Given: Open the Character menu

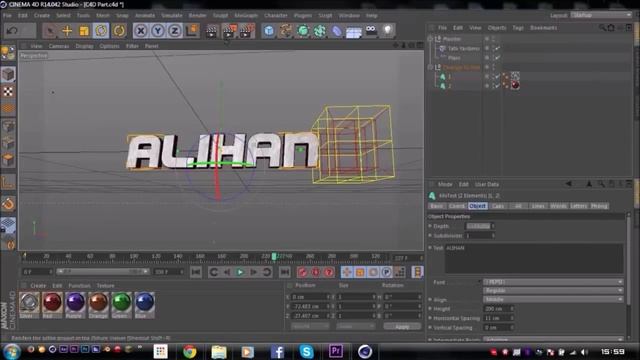Looking at the screenshot, I should click(276, 16).
